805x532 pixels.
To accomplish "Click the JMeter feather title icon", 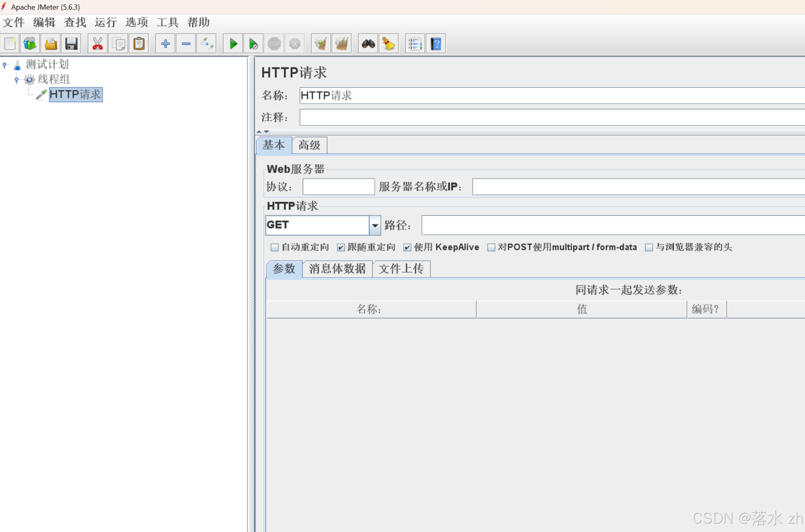I will pos(4,6).
